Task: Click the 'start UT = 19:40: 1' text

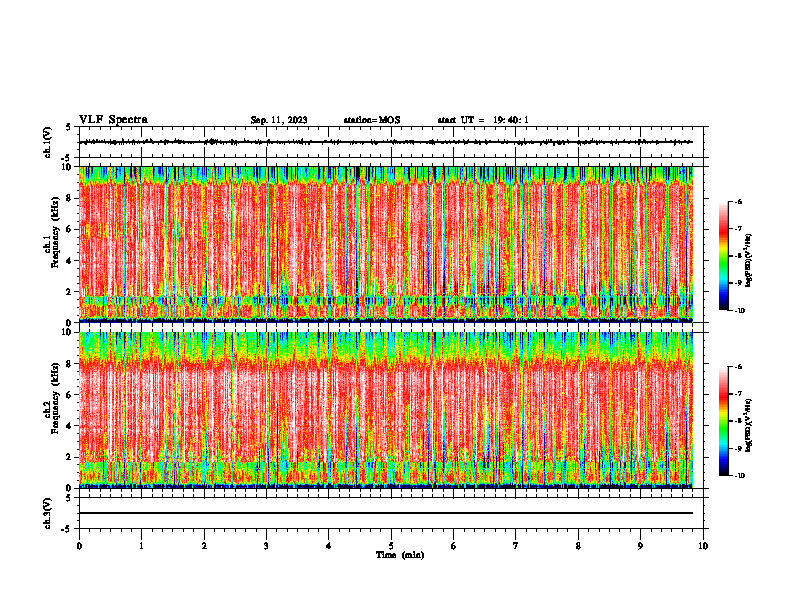Action: coord(483,120)
